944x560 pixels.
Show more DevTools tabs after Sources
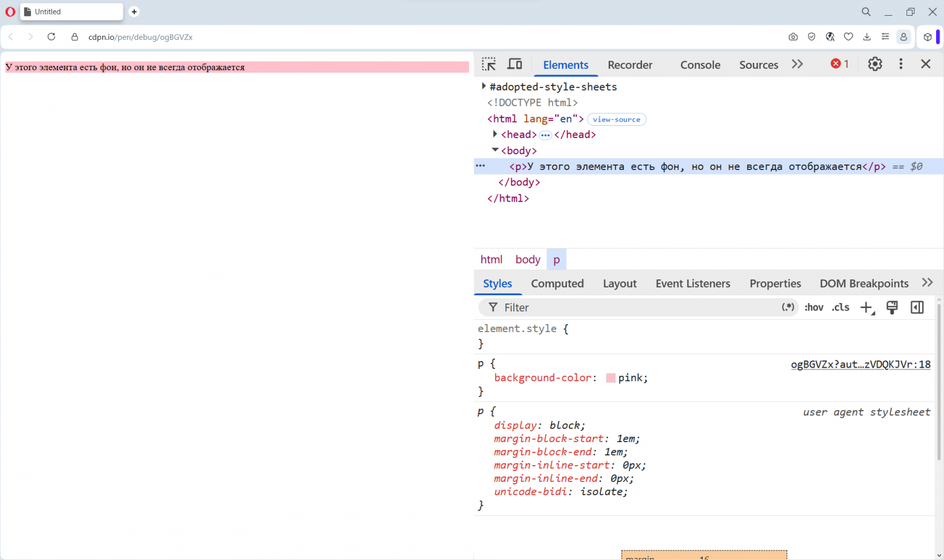798,64
